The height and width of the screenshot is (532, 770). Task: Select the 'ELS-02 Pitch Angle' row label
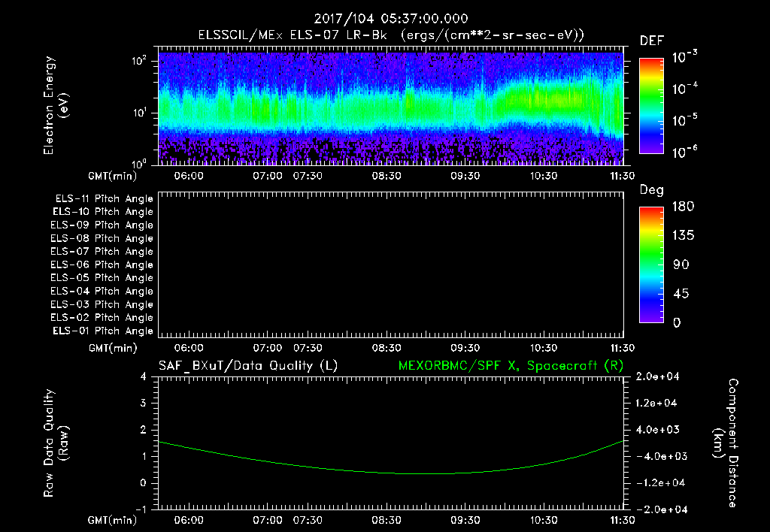point(102,318)
